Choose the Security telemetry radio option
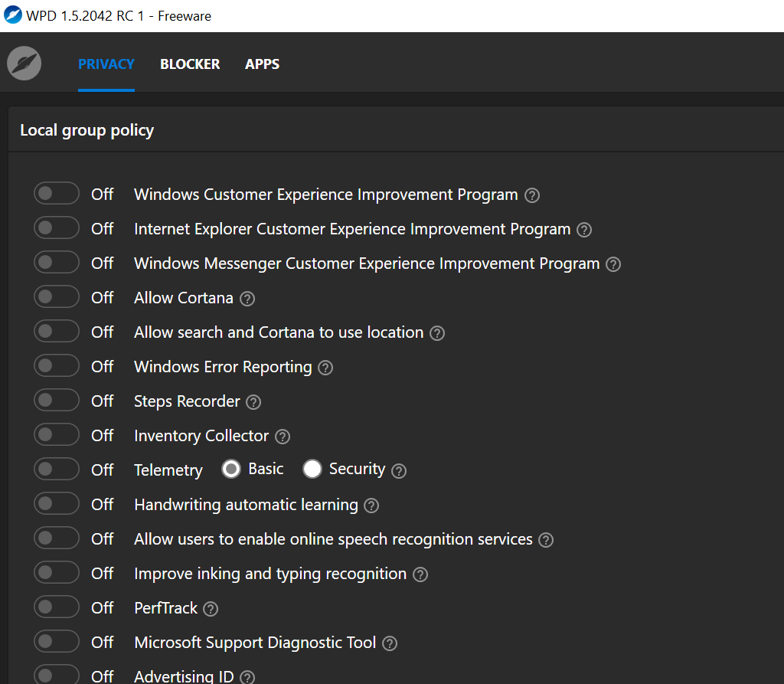This screenshot has width=784, height=684. [312, 469]
